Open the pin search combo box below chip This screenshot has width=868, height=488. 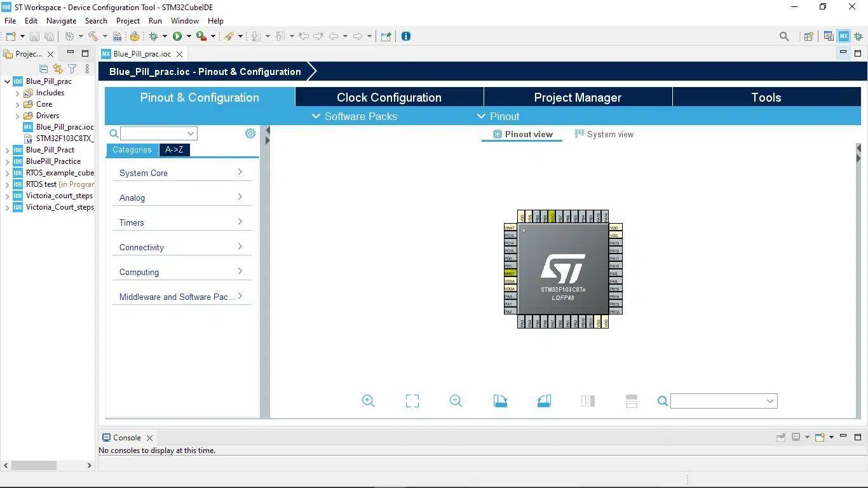724,401
